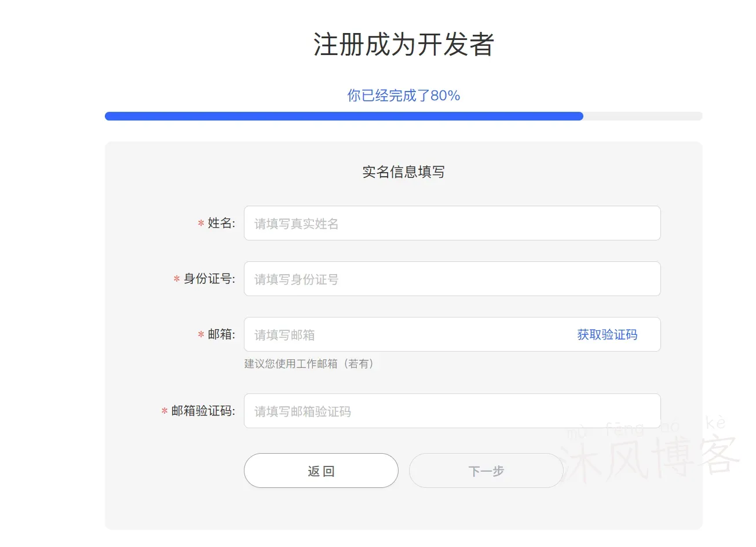Click the 返回 button to go back
756x547 pixels.
pyautogui.click(x=321, y=471)
